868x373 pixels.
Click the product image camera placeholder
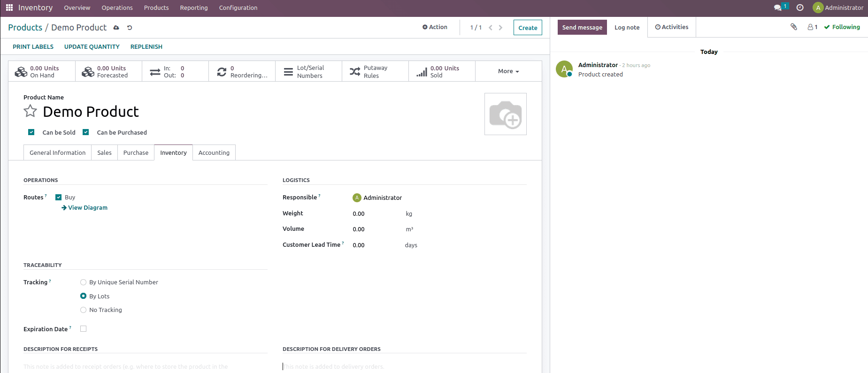coord(505,114)
